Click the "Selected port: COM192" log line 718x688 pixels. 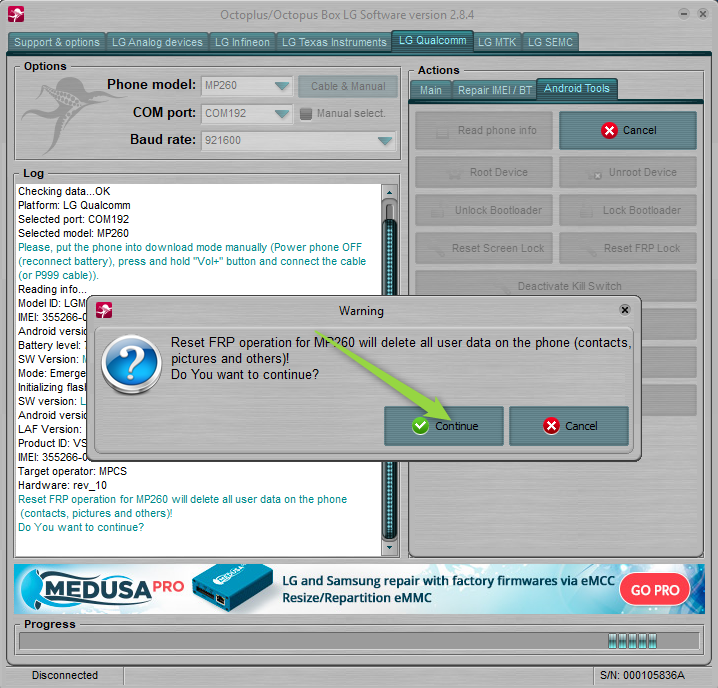(73, 219)
